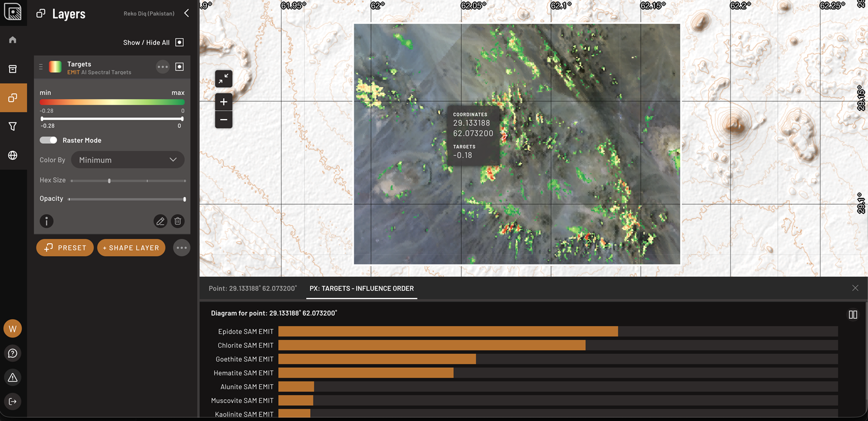Toggle Show / Hide All layers checkbox

pyautogui.click(x=179, y=42)
